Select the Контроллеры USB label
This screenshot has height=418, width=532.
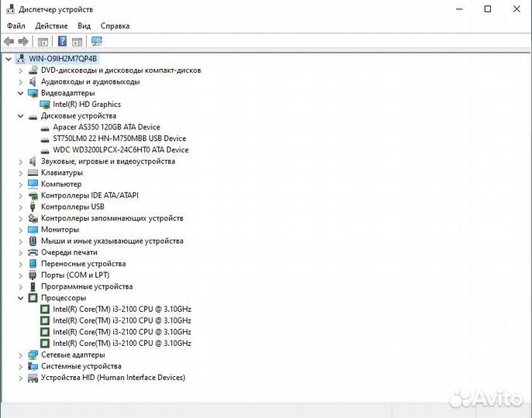point(73,207)
